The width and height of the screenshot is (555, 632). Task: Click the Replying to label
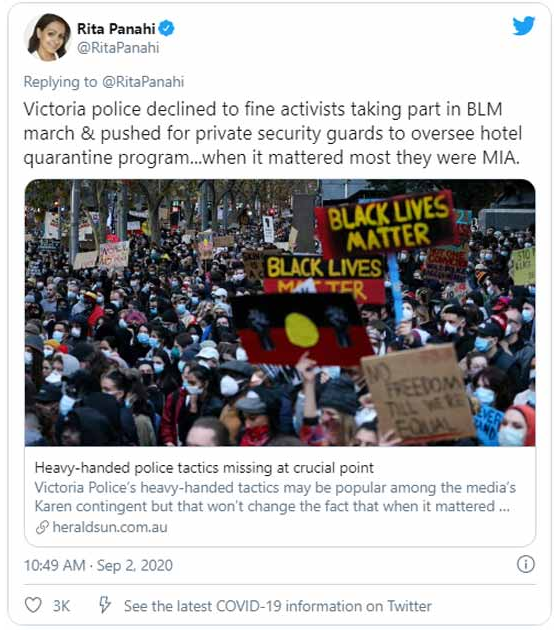(60, 82)
